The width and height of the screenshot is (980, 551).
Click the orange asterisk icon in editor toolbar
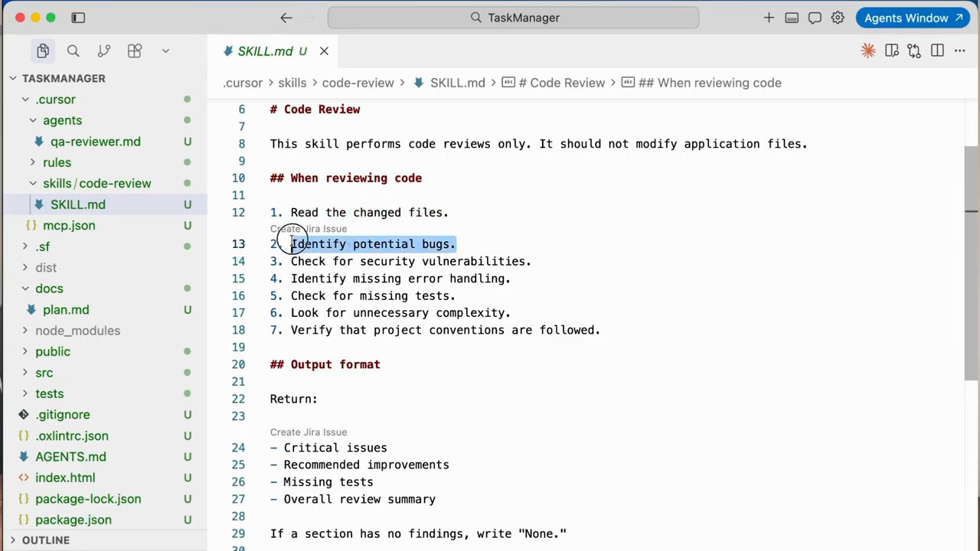[x=868, y=51]
